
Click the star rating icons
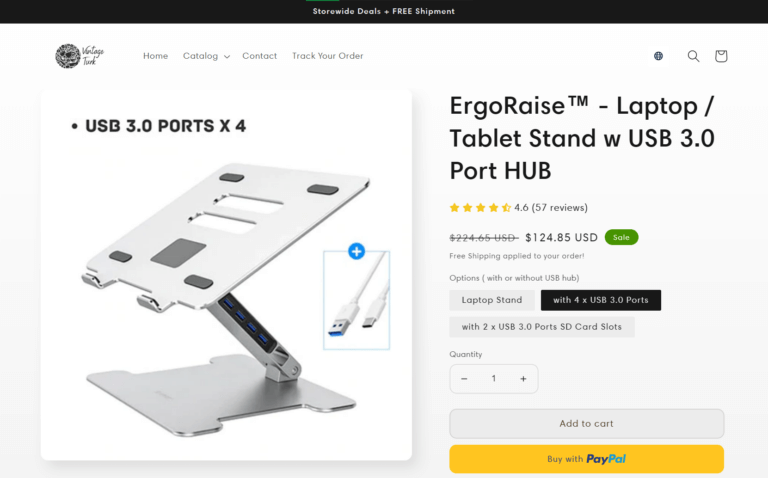point(480,208)
